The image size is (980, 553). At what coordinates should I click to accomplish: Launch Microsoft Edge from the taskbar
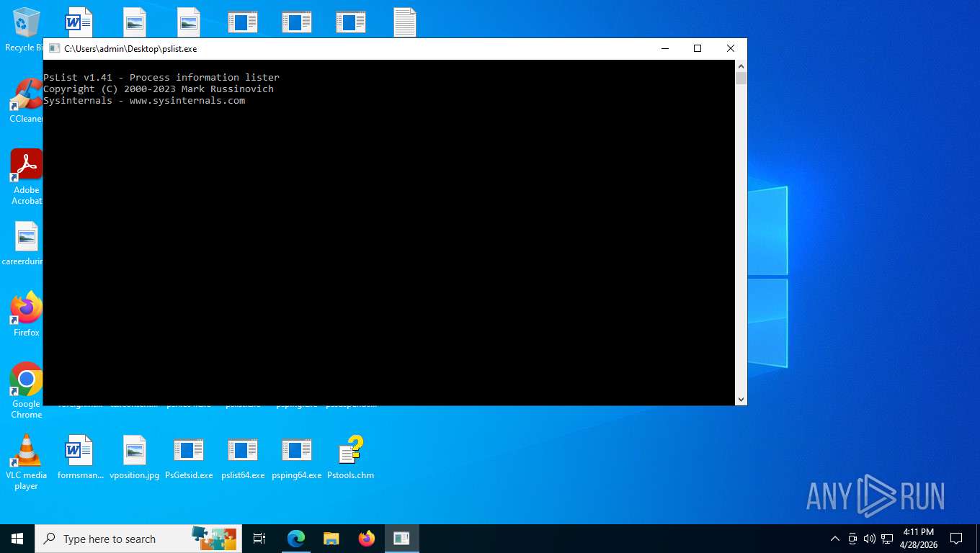pos(296,539)
